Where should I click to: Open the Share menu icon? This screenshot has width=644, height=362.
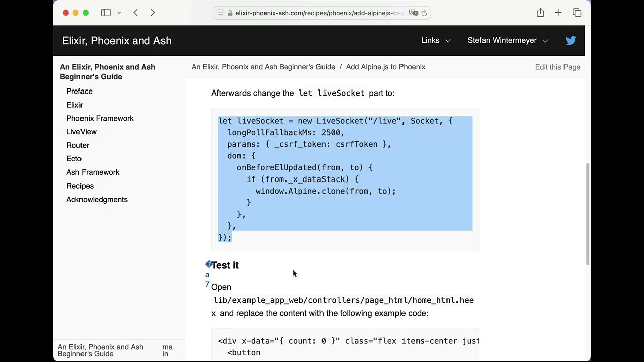[x=540, y=13]
